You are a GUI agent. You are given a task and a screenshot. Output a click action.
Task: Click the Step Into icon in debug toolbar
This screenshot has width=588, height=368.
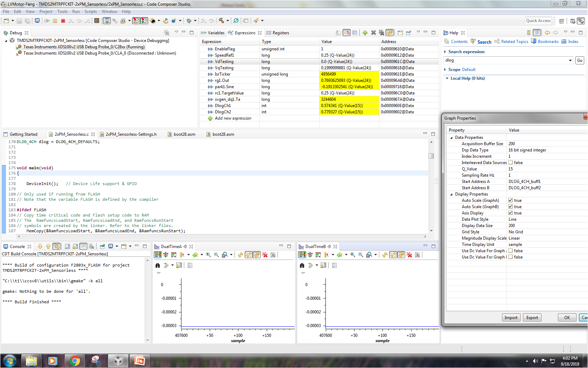click(71, 21)
